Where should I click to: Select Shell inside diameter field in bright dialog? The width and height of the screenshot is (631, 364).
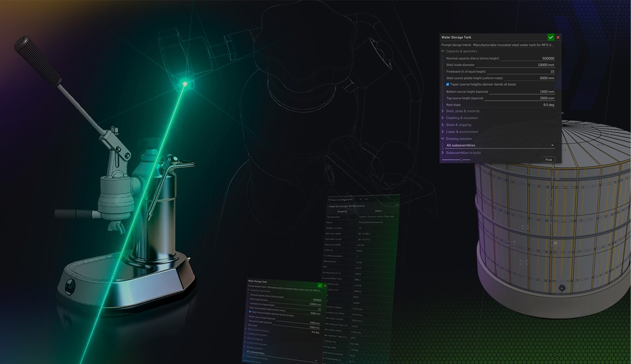coord(515,65)
